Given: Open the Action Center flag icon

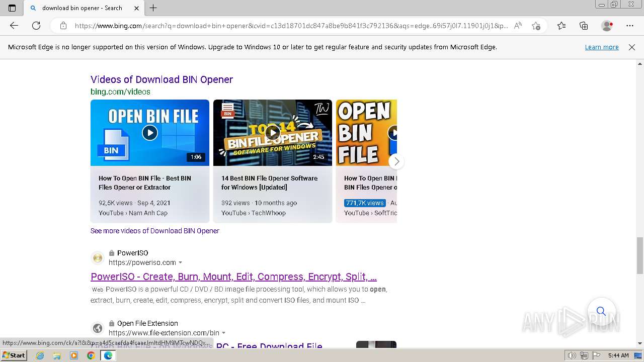Looking at the screenshot, I should 596,355.
